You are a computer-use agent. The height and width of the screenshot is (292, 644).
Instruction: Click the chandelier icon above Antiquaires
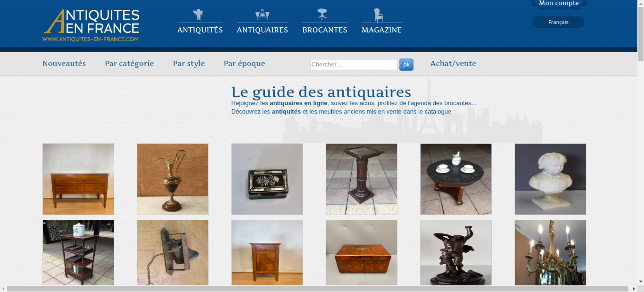[262, 14]
